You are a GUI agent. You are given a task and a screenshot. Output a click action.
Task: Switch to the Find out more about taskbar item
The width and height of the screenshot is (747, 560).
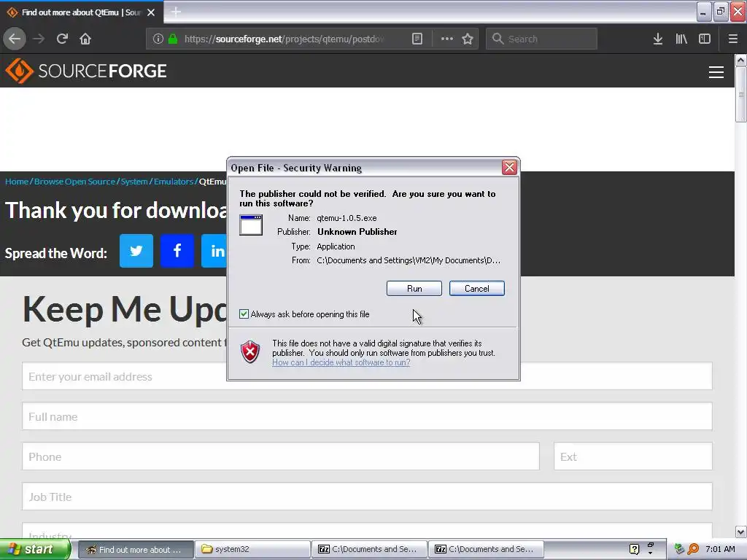tap(135, 550)
